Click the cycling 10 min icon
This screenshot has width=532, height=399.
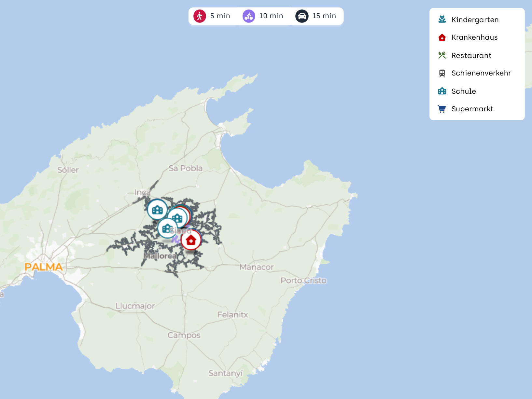249,16
